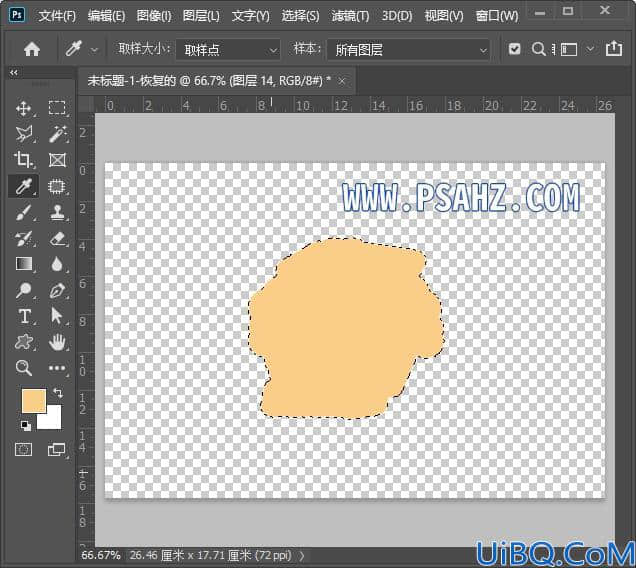Select the Eyedropper tool in toolbox
Screen dimensions: 636x568
24,186
